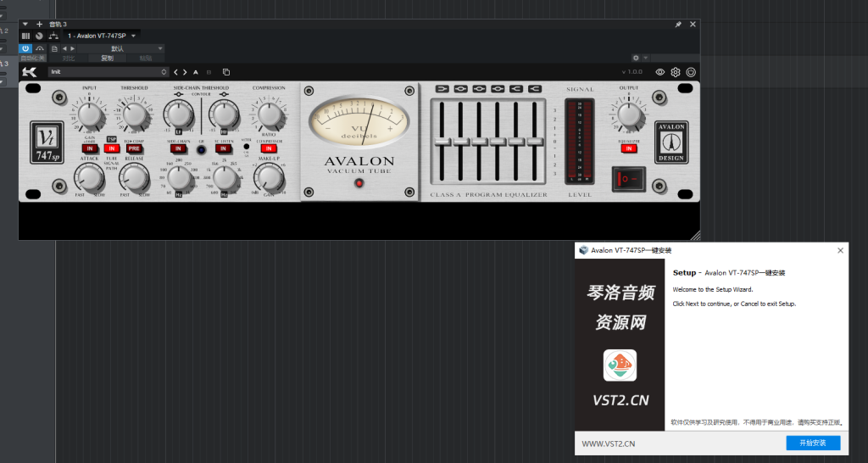Click the fourth EQ band bell icon

(x=498, y=88)
